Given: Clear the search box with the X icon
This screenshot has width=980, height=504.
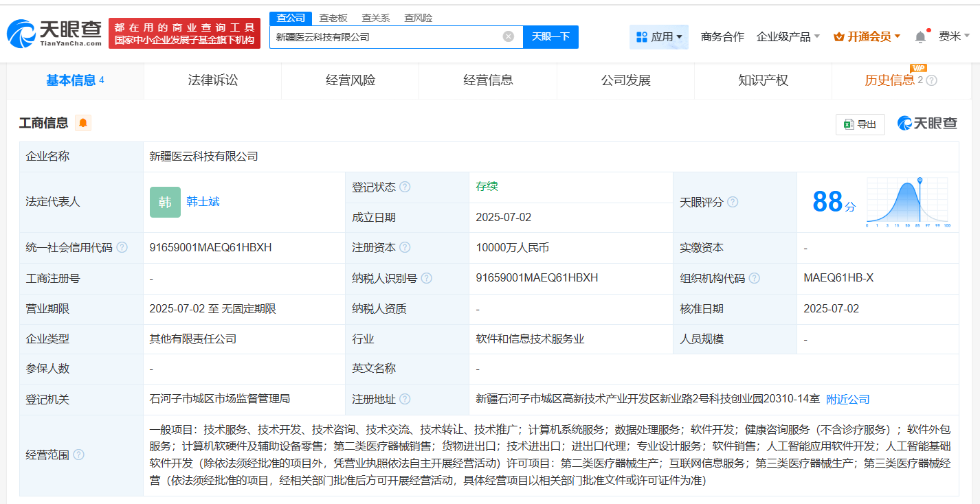Looking at the screenshot, I should (508, 37).
